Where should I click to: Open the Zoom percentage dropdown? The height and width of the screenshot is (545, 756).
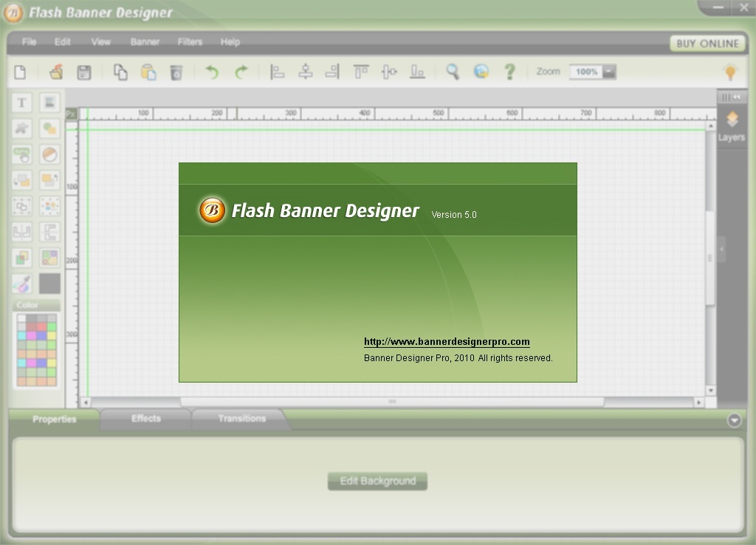point(608,72)
